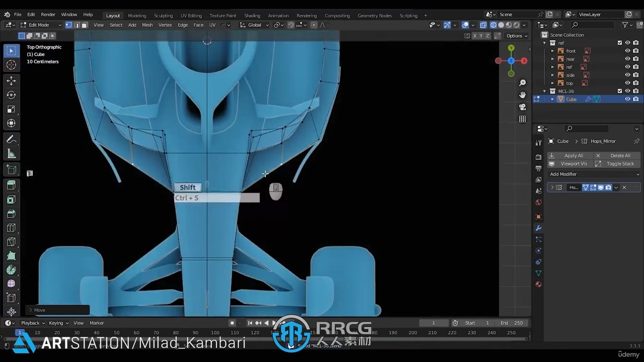Select the Select Box tool
This screenshot has height=362, width=644.
coord(11,51)
